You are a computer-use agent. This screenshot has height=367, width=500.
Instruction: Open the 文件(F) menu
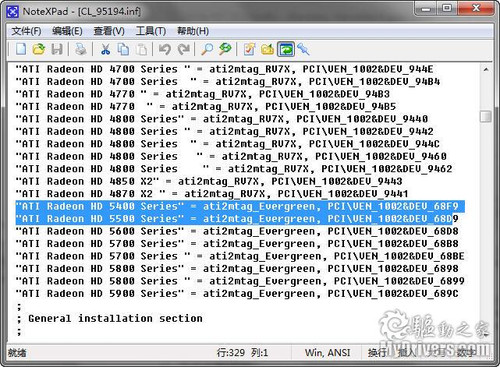coord(26,31)
